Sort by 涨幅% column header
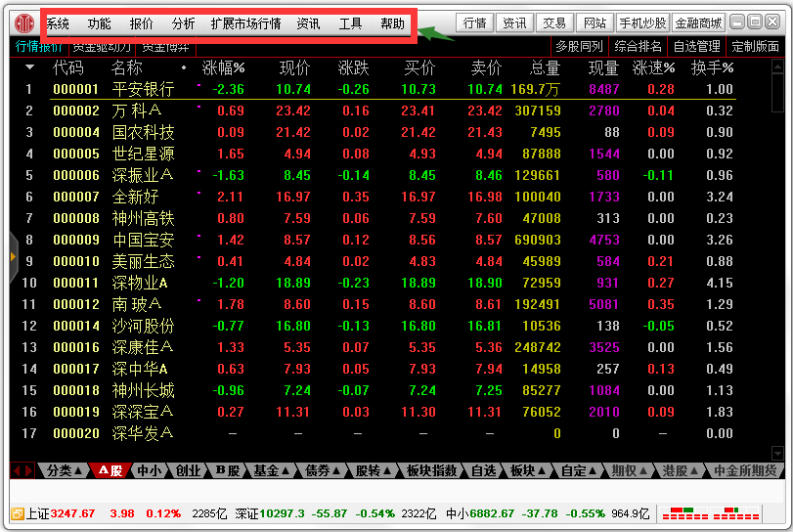 pos(224,67)
